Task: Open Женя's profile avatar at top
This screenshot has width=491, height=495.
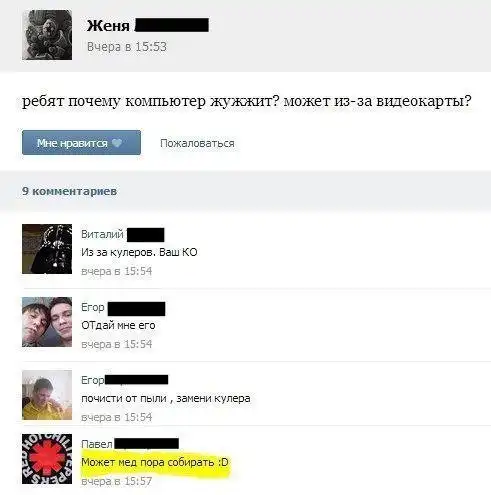Action: pyautogui.click(x=47, y=35)
